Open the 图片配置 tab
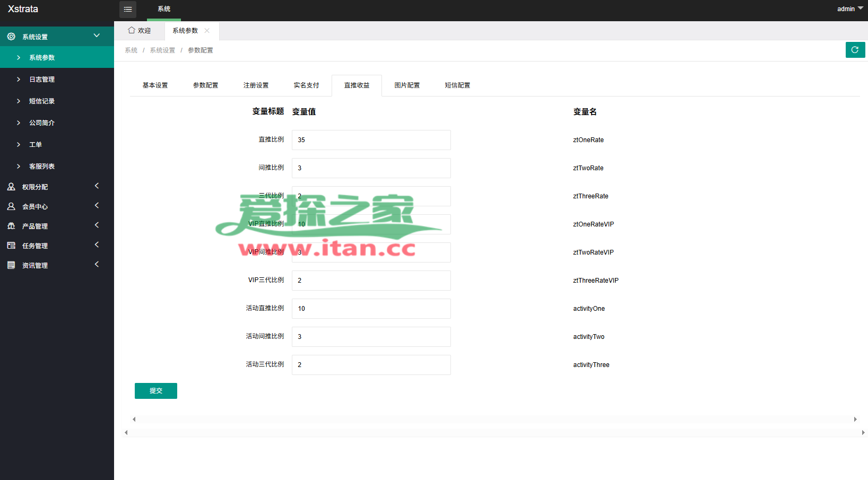 tap(407, 85)
